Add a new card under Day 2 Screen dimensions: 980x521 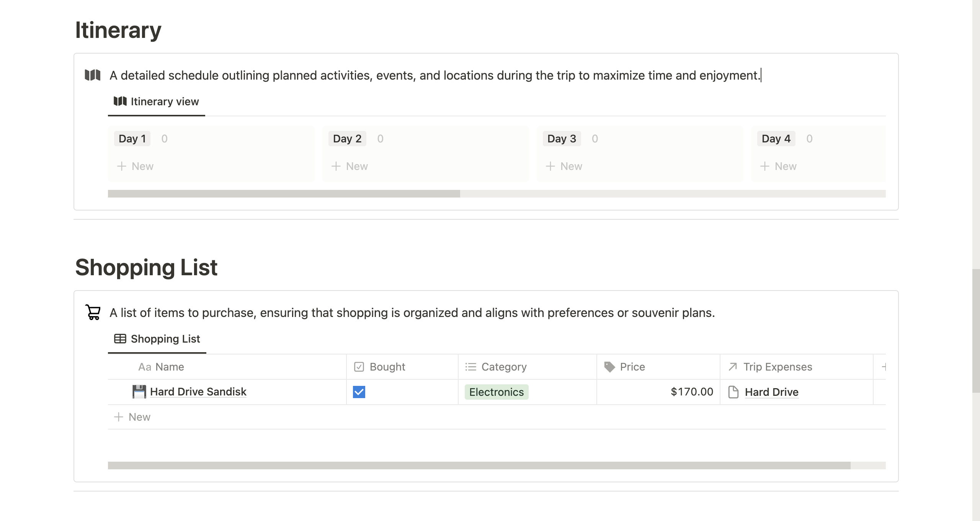pos(350,166)
